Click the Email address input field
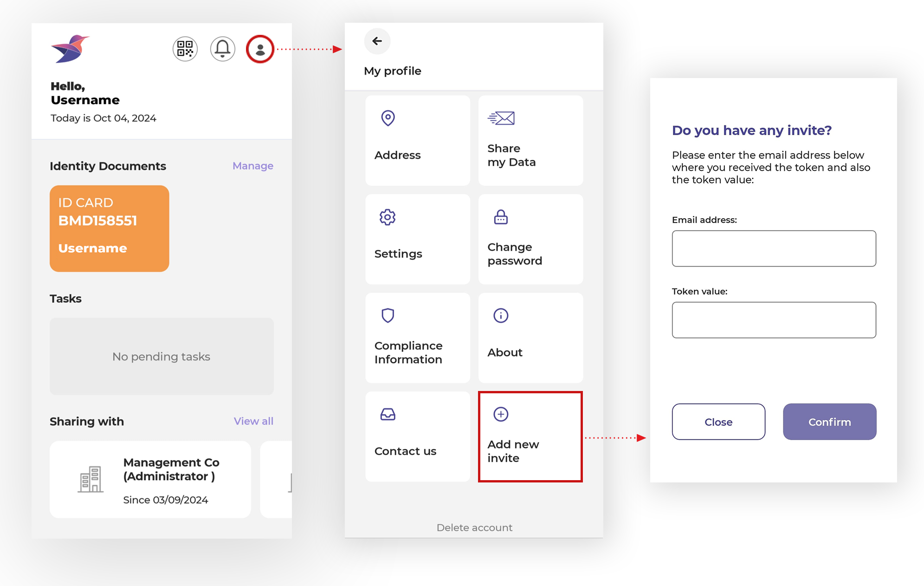Viewport: 924px width, 586px height. point(774,248)
